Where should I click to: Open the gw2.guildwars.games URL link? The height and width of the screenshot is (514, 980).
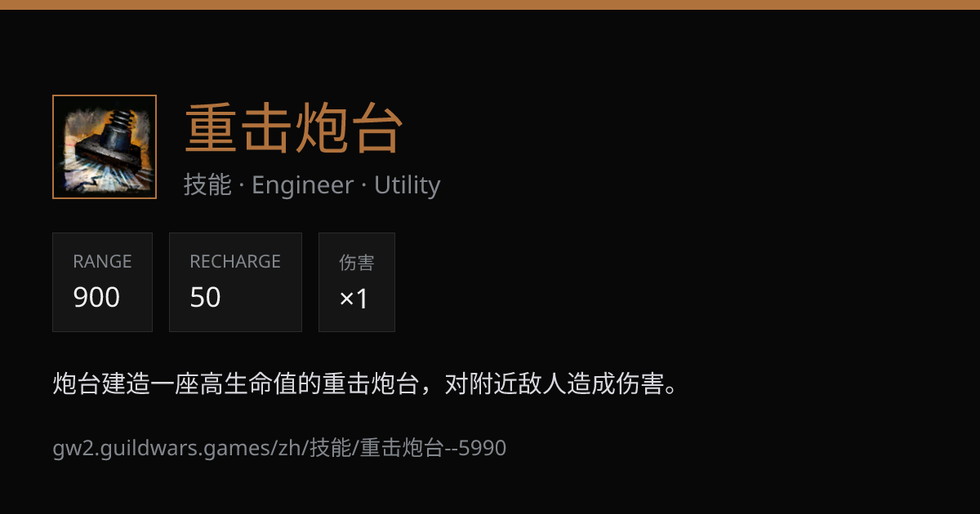pyautogui.click(x=279, y=448)
